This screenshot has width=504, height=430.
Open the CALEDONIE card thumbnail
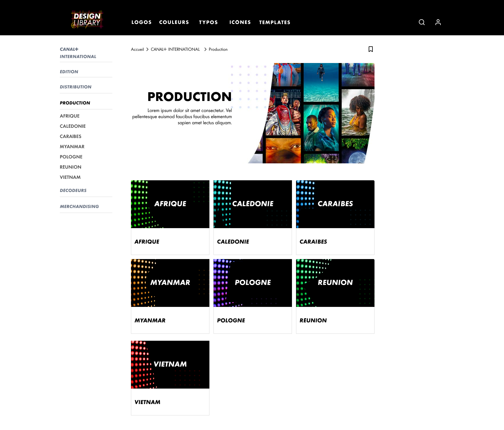pos(253,204)
